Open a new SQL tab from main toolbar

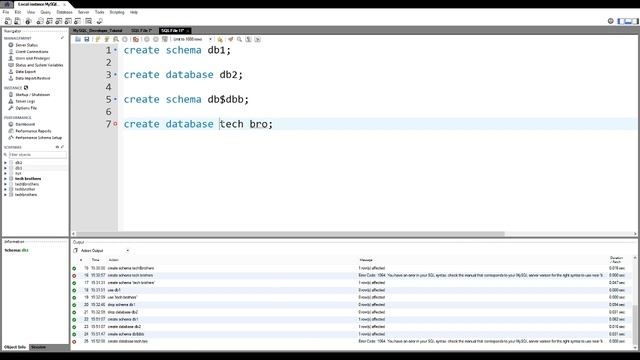coord(8,21)
